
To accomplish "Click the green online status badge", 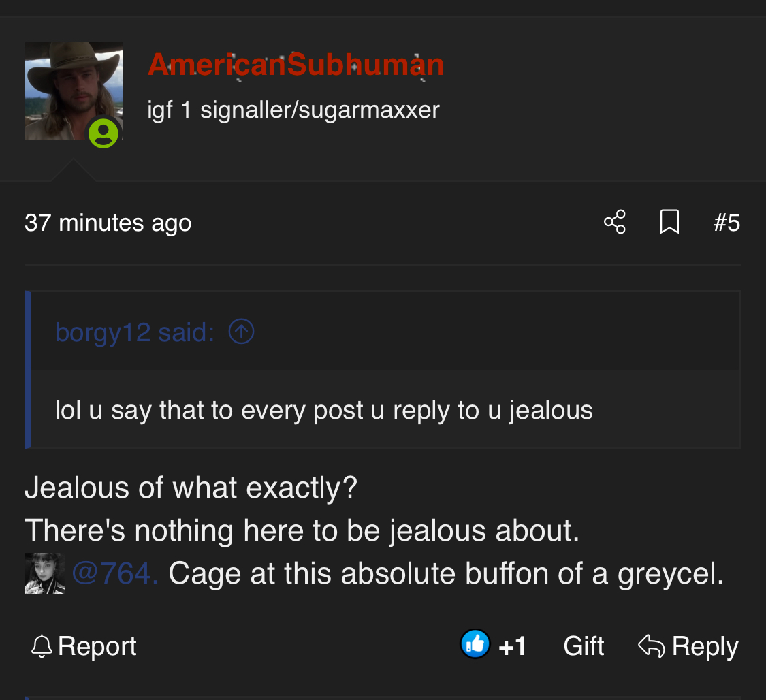I will 103,133.
